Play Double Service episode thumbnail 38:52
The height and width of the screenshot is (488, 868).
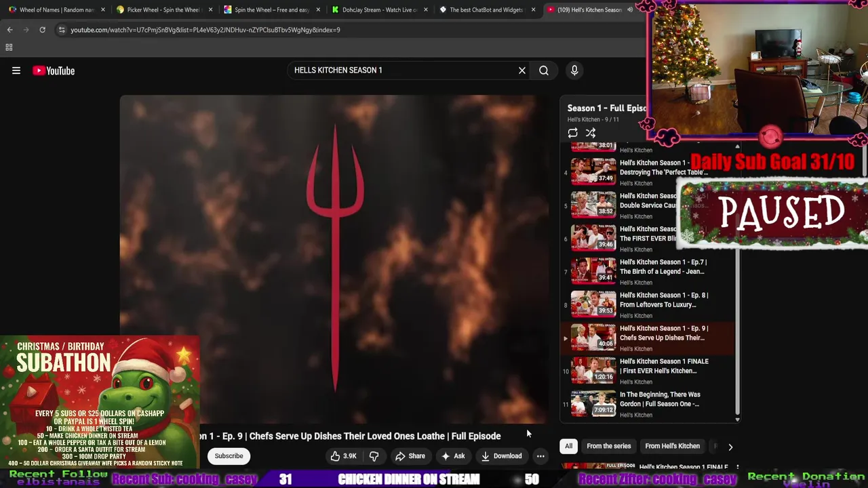(x=593, y=204)
